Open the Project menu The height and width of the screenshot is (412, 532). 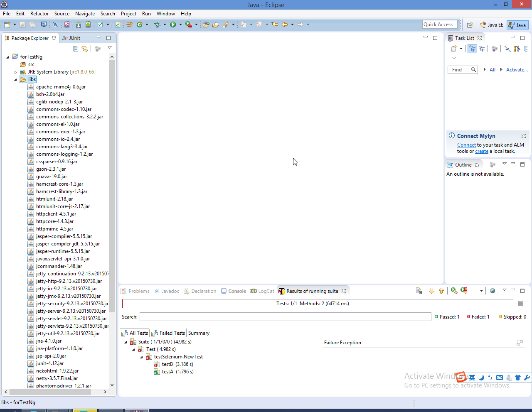click(x=128, y=14)
